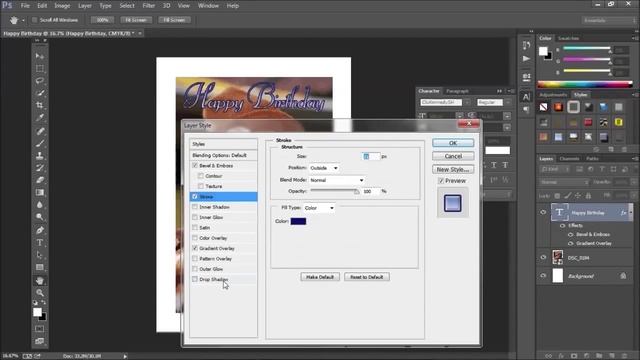Open the Layer menu
The image size is (640, 360).
[x=84, y=6]
